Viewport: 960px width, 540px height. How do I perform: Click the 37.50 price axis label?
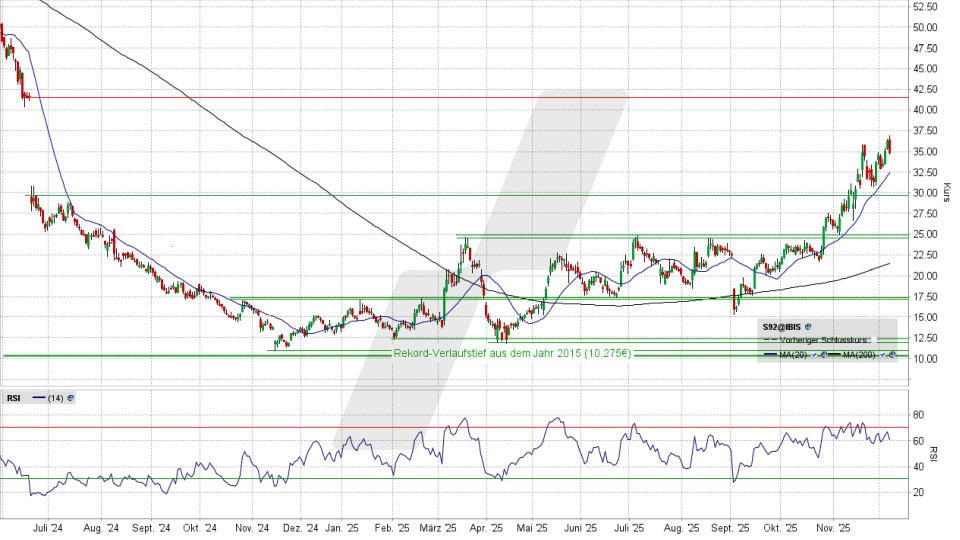click(925, 131)
